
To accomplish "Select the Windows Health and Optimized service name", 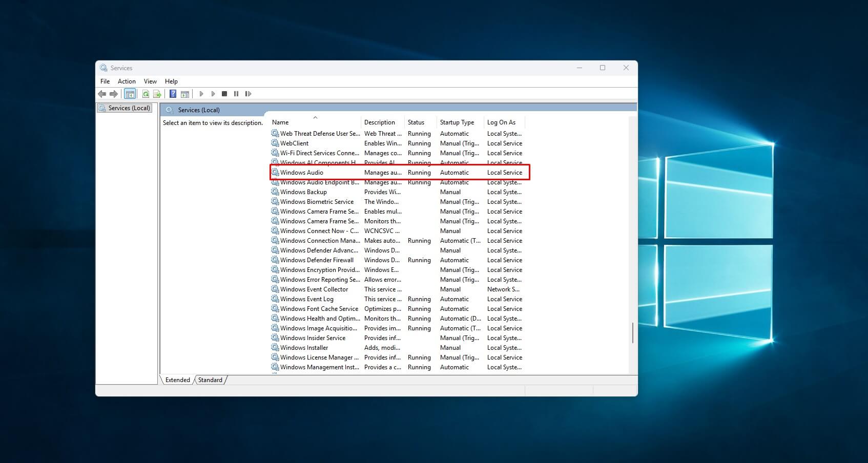I will [x=320, y=318].
